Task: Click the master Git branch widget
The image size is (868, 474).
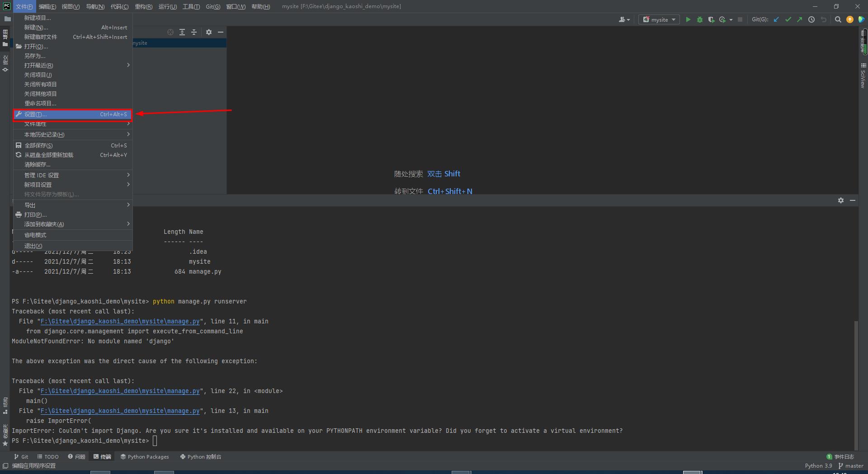Action: click(x=851, y=466)
